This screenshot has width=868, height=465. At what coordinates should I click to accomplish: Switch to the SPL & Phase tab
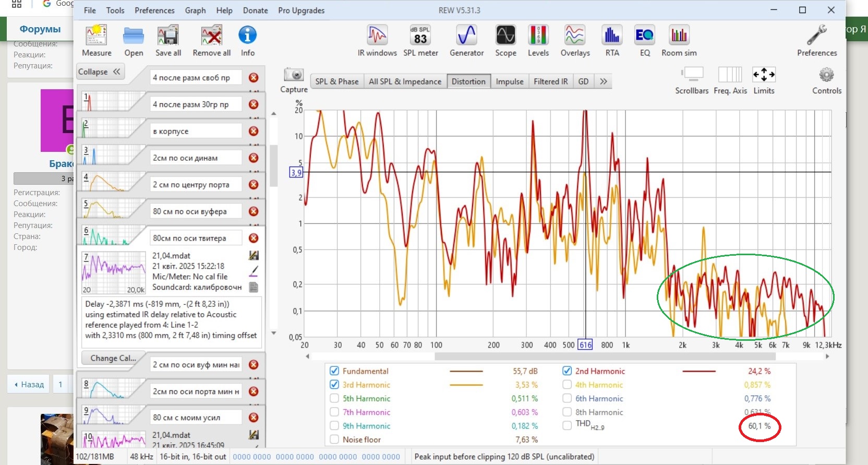pyautogui.click(x=336, y=81)
